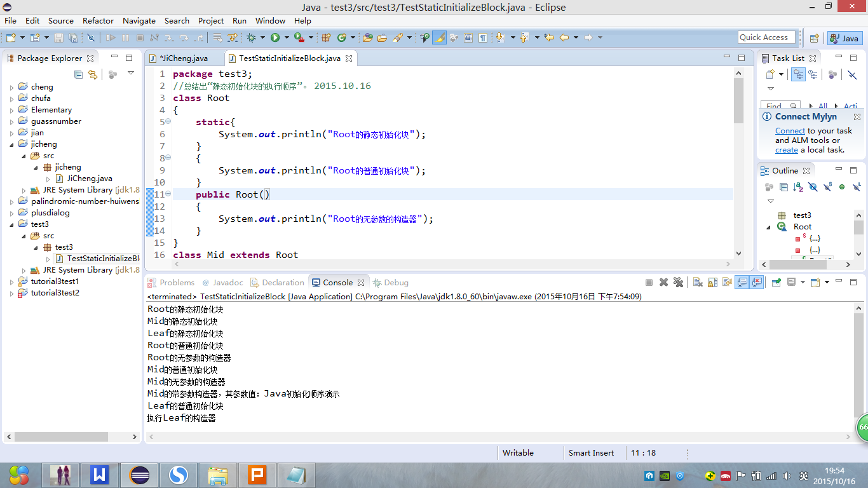The height and width of the screenshot is (488, 868).
Task: Switch to the Problems tab
Action: point(171,282)
